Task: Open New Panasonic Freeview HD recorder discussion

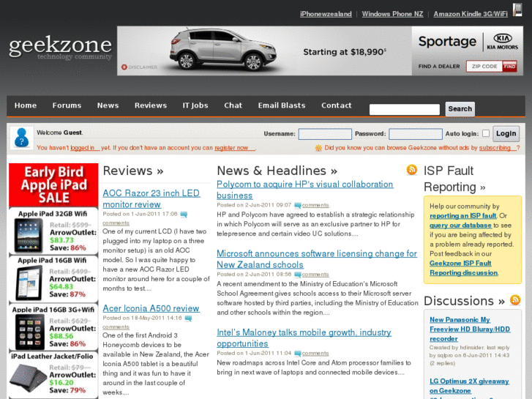Action: click(x=470, y=329)
